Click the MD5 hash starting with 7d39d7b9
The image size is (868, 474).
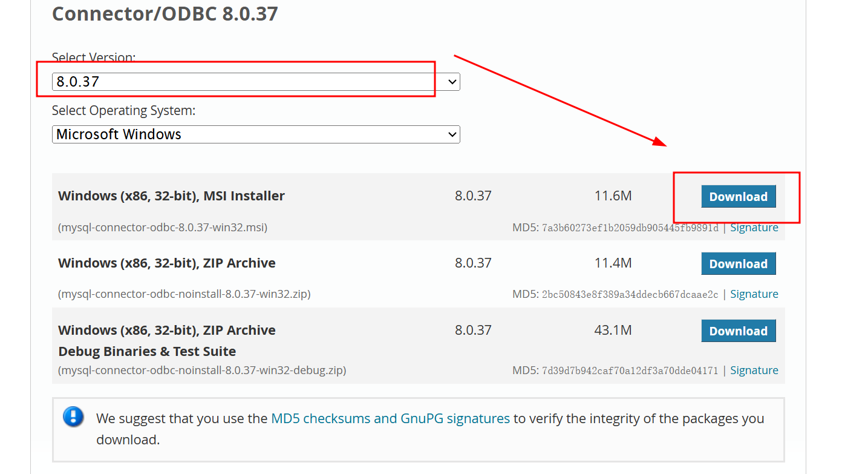coord(630,371)
